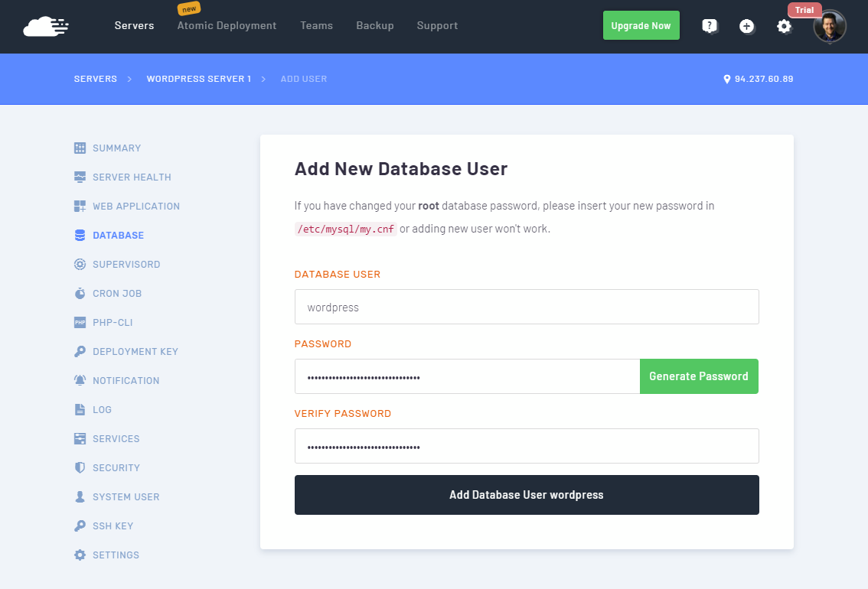Click the Supervisord sidebar icon

pos(80,264)
